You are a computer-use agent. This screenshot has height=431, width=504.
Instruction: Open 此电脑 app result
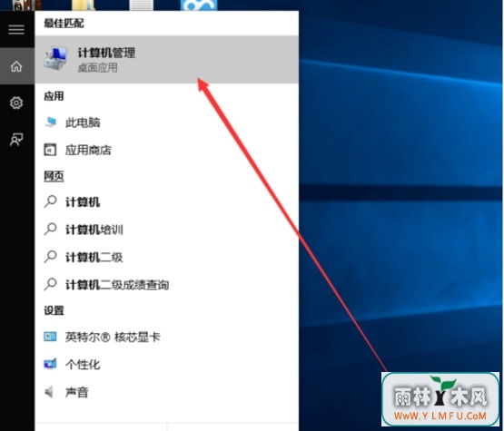[166, 122]
